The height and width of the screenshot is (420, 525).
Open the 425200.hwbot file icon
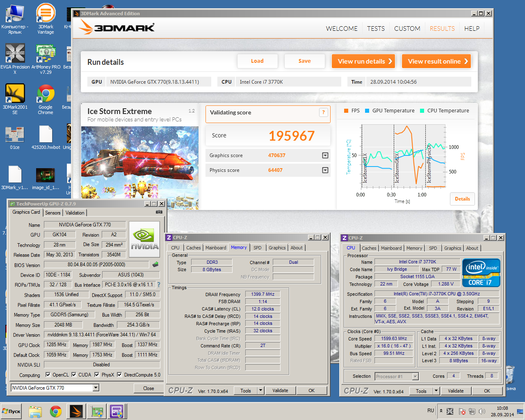46,138
